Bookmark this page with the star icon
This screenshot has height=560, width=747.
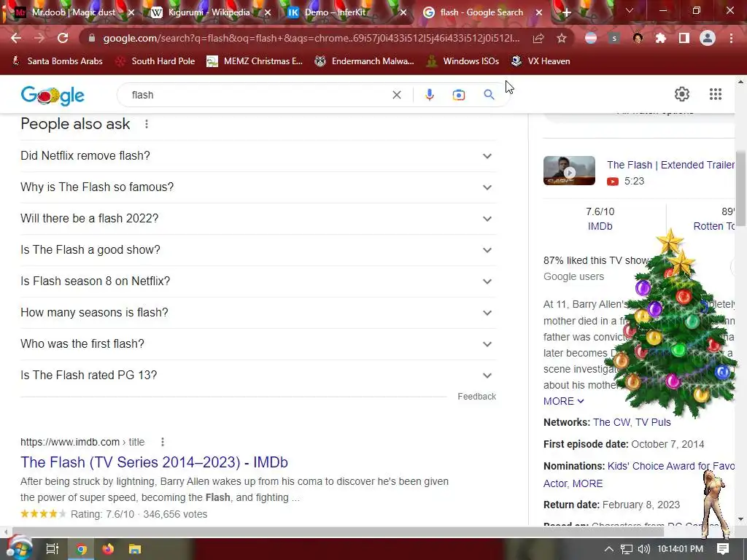(x=562, y=38)
